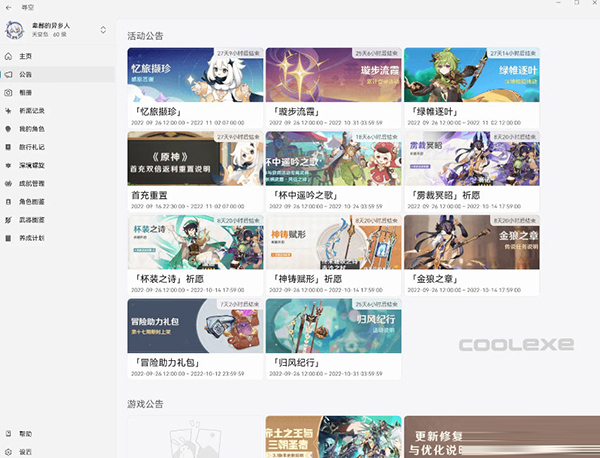Open the 「忆旅撷珍」 Paimon banner image
Screen dimensions: 600x458
tap(195, 75)
